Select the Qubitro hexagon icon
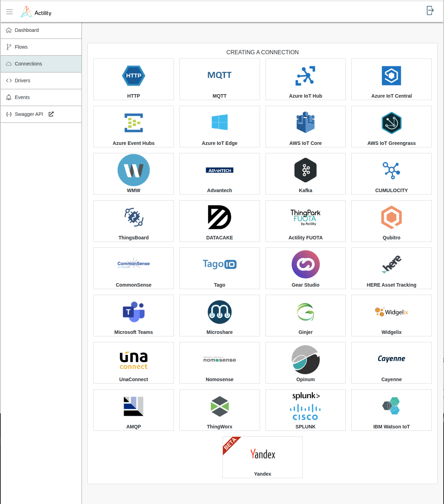444x504 pixels. 392,217
